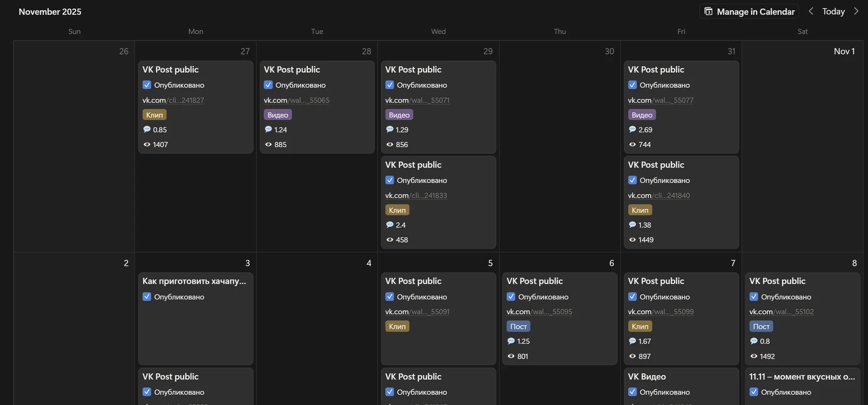Viewport: 868px width, 405px height.
Task: Jump to Today in the calendar
Action: 833,11
